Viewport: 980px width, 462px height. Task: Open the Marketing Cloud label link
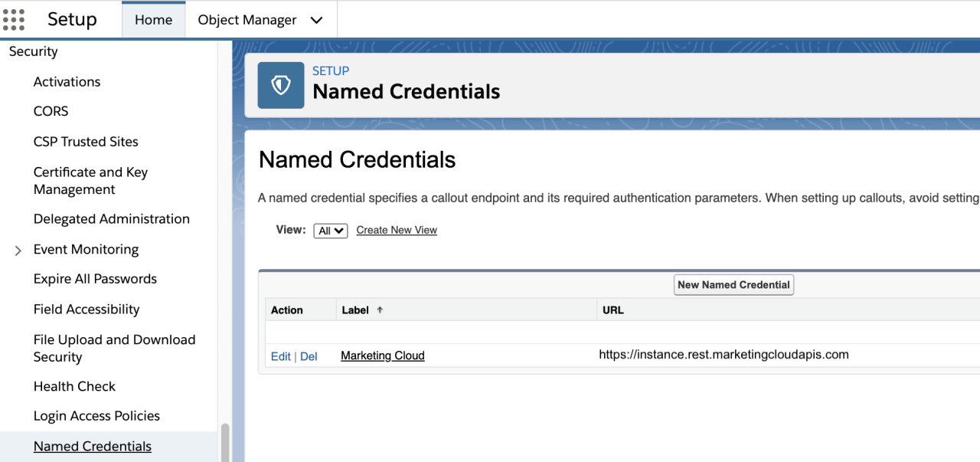pos(383,356)
